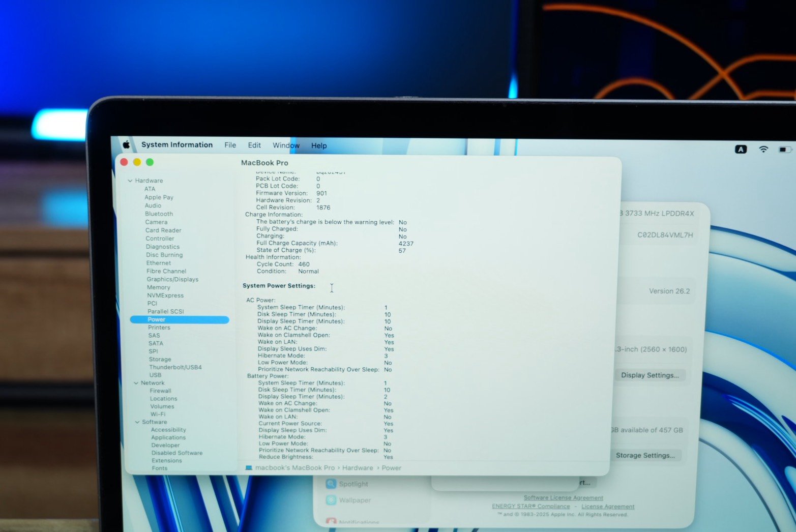Open the File menu
This screenshot has width=796, height=532.
[x=230, y=145]
